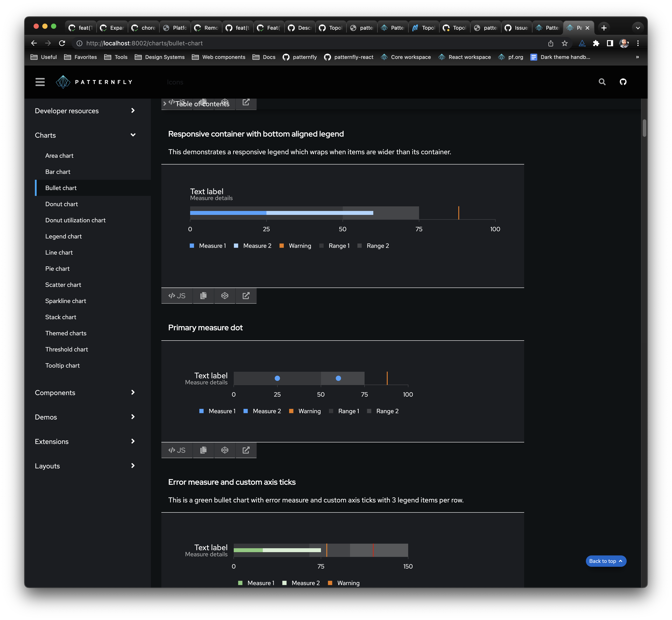Expand the Developer resources section

coord(133,110)
